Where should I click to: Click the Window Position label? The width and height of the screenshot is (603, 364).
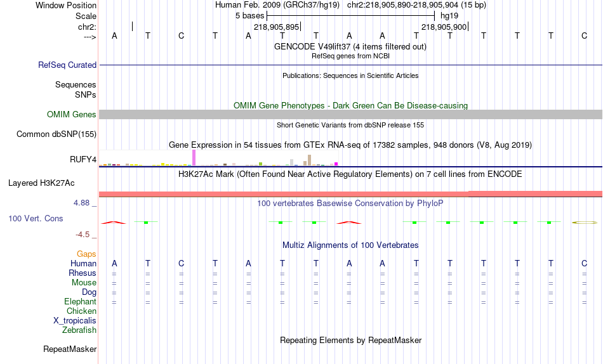click(x=66, y=5)
